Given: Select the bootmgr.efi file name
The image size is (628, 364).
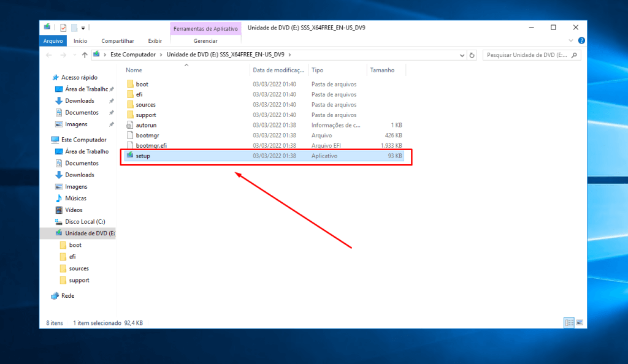Looking at the screenshot, I should (151, 146).
